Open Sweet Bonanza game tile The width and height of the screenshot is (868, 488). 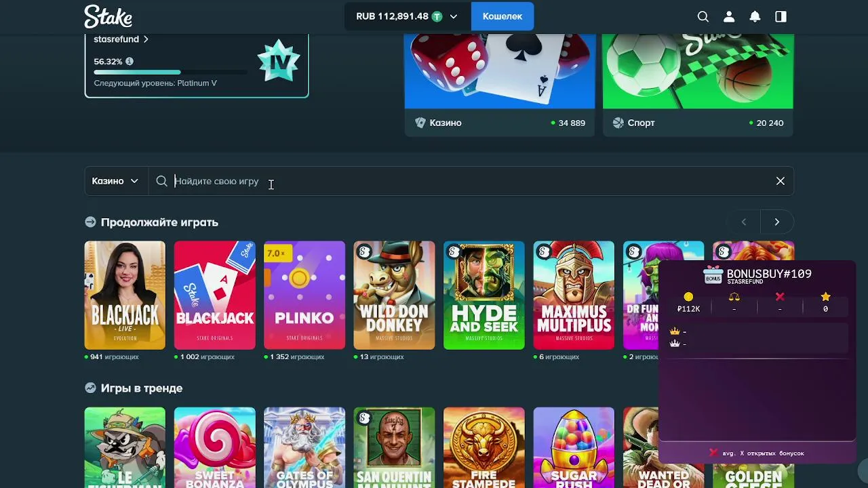(215, 447)
